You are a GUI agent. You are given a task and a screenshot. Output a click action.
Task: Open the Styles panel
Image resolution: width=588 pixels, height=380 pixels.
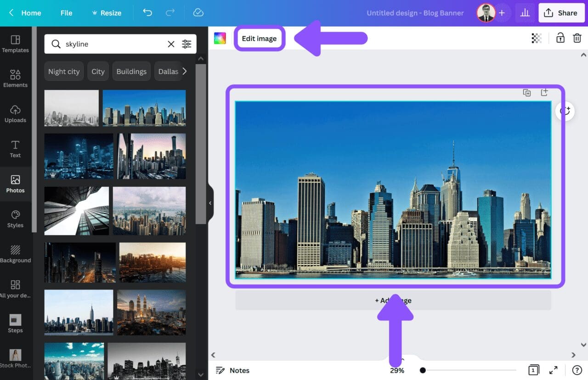tap(15, 219)
